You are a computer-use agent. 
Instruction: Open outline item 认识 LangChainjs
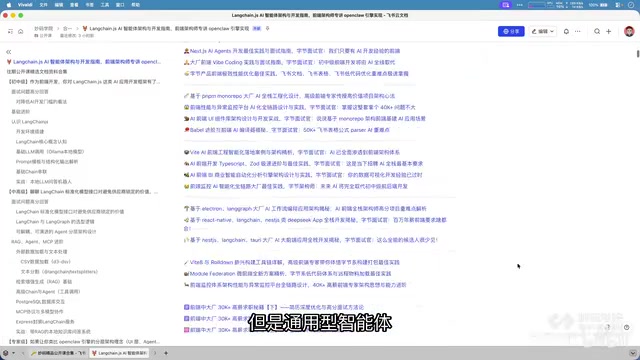[30, 122]
